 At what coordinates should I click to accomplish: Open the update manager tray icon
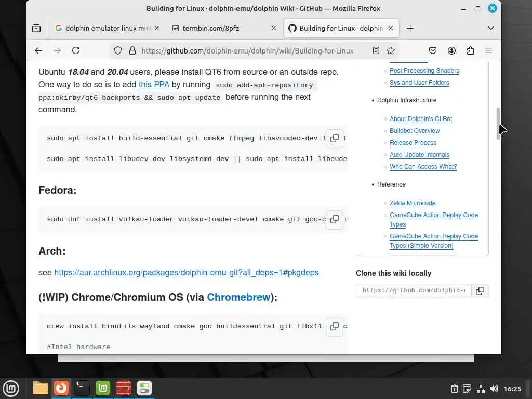(455, 389)
